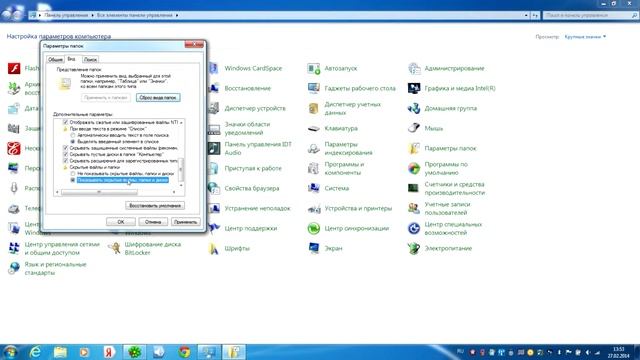Click OK in folder options dialog
This screenshot has width=640, height=360.
tap(121, 222)
